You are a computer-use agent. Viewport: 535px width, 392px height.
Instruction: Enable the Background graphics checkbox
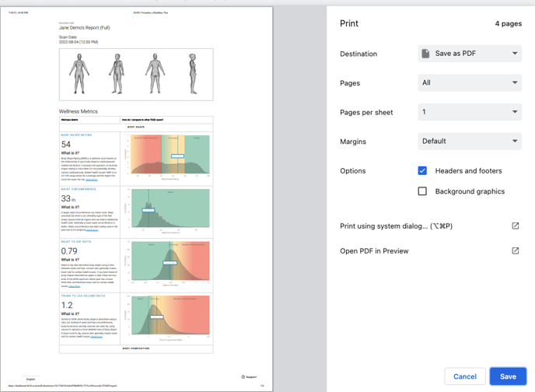[422, 191]
